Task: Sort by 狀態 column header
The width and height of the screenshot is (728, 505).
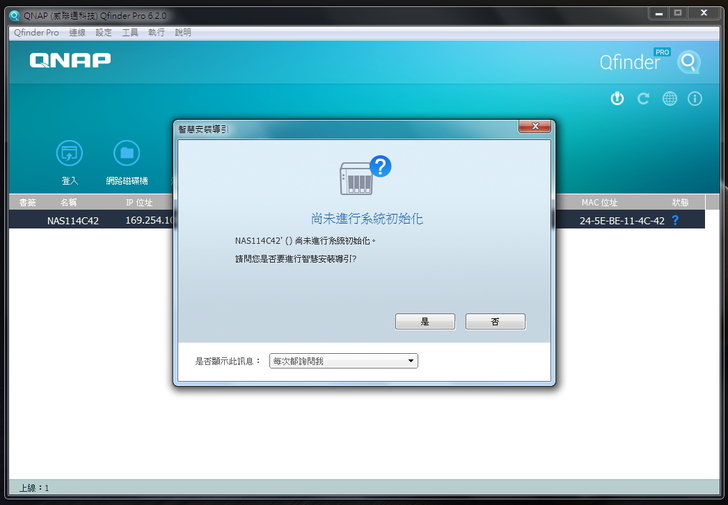Action: (x=680, y=202)
